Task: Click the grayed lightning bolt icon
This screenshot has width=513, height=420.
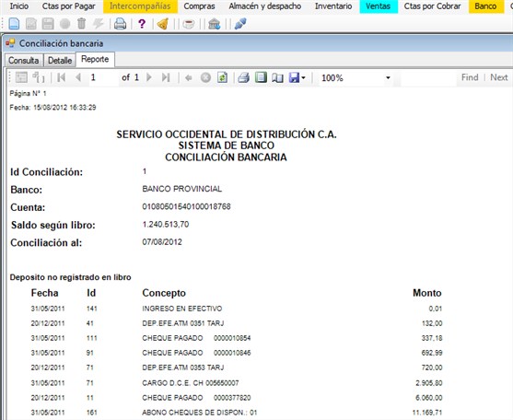Action: coord(99,24)
